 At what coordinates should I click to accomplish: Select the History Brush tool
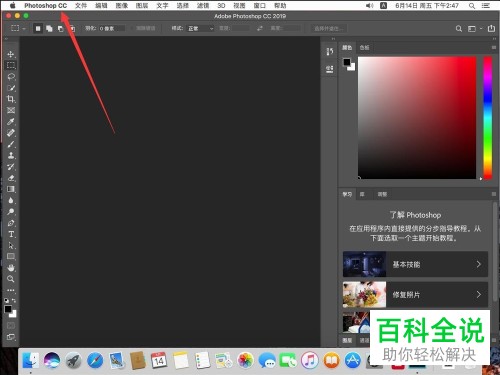point(11,167)
